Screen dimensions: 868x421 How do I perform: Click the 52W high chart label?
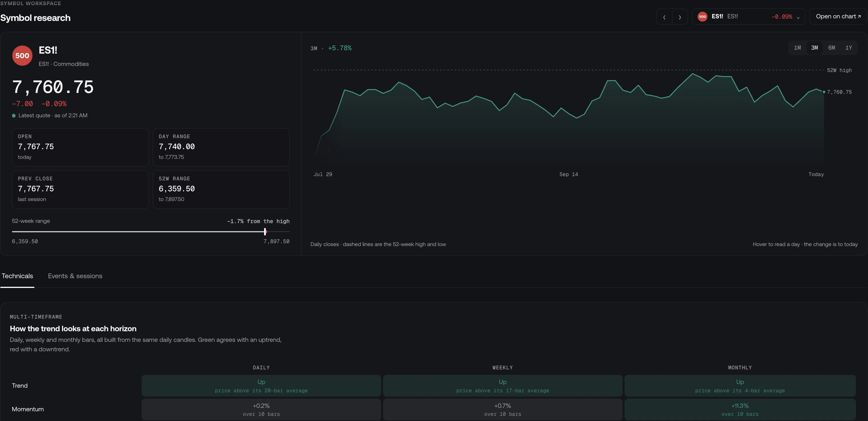(839, 70)
